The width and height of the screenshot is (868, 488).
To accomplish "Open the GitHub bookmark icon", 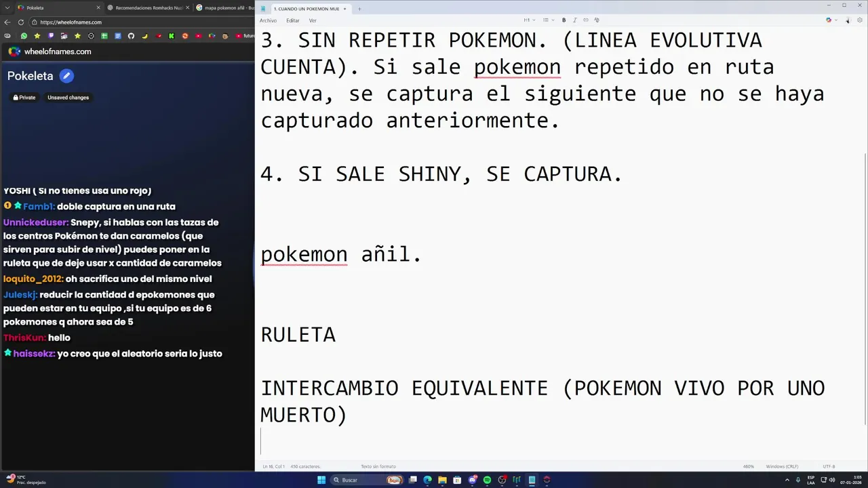I will coord(131,36).
